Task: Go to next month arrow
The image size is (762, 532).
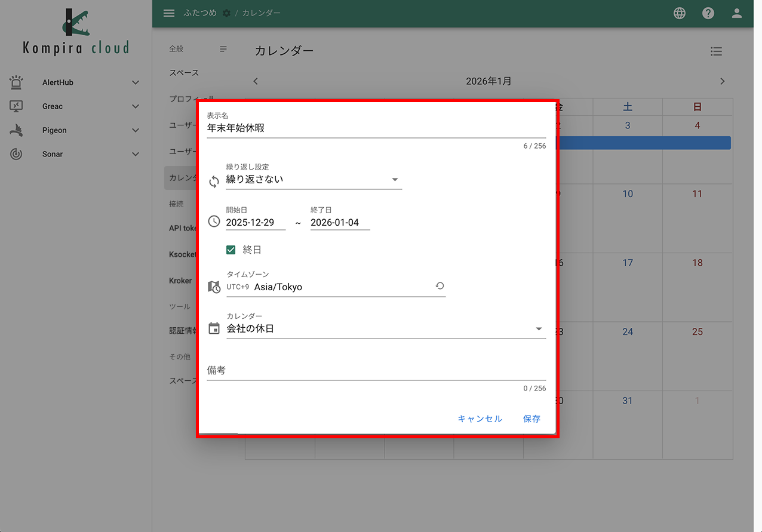Action: pyautogui.click(x=722, y=81)
